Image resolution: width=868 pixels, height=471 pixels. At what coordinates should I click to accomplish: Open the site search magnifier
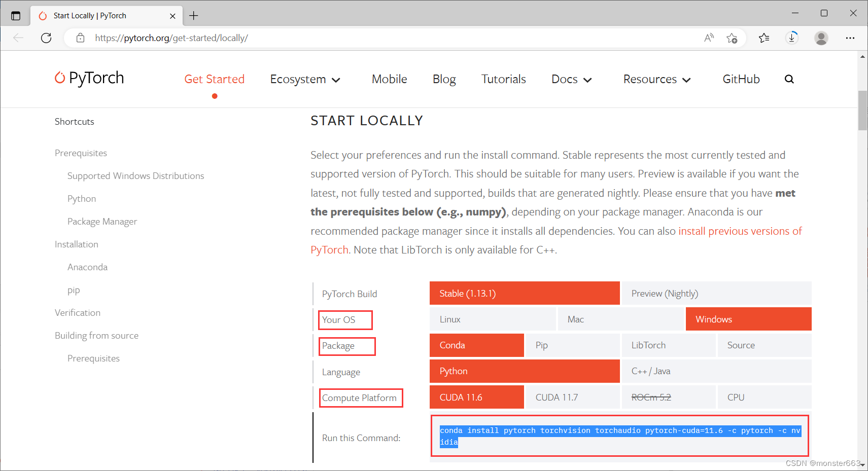(x=789, y=79)
